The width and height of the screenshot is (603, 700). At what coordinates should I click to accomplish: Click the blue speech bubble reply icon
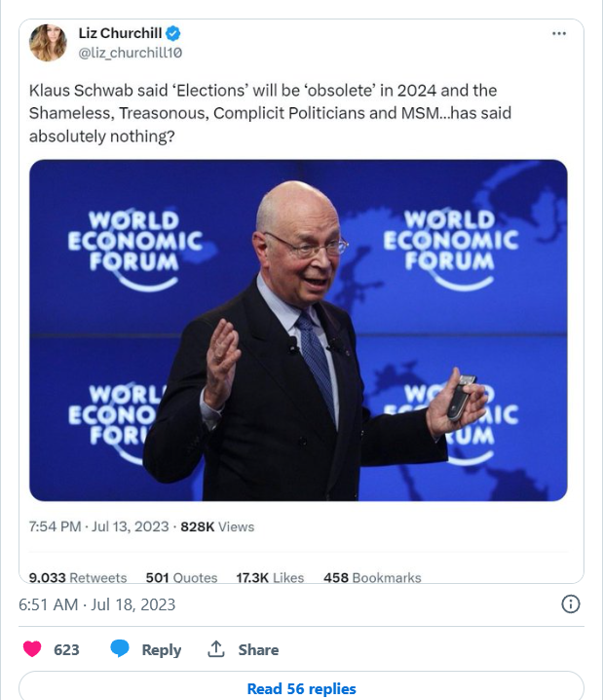121,649
